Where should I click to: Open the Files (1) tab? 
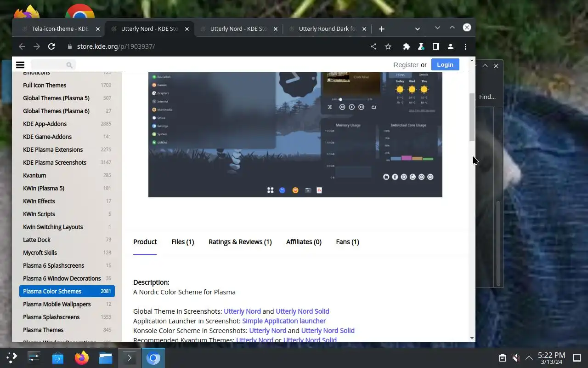(x=182, y=242)
